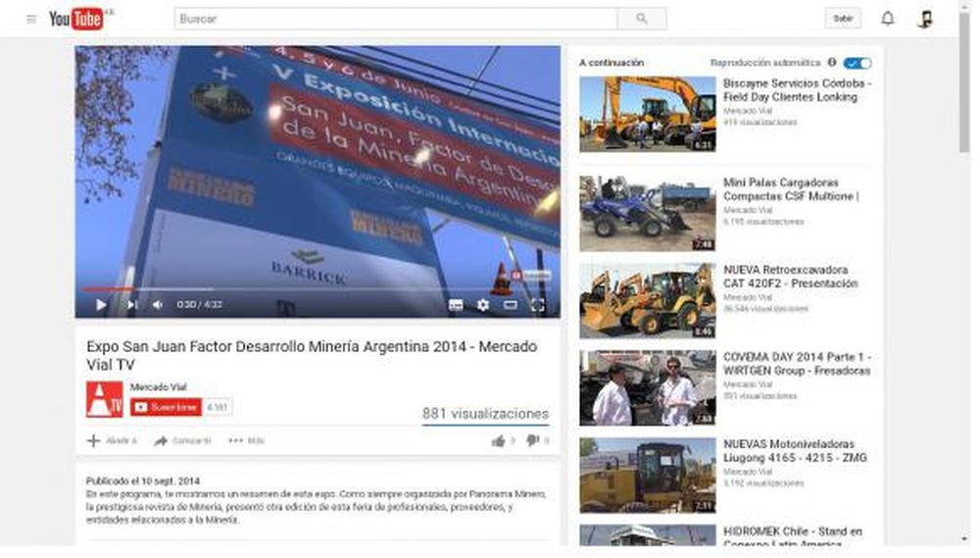The height and width of the screenshot is (558, 980).
Task: Click the video title Expo San Juan
Action: click(312, 355)
